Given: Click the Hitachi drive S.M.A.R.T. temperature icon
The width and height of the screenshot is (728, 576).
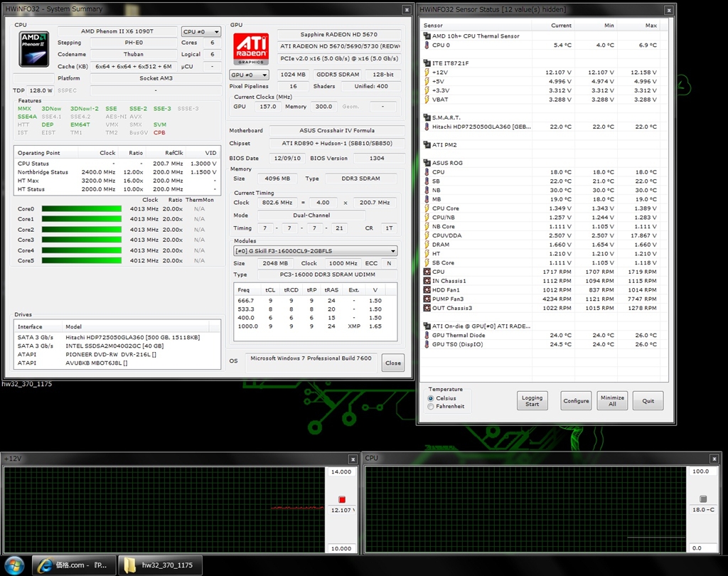Looking at the screenshot, I should pos(427,127).
